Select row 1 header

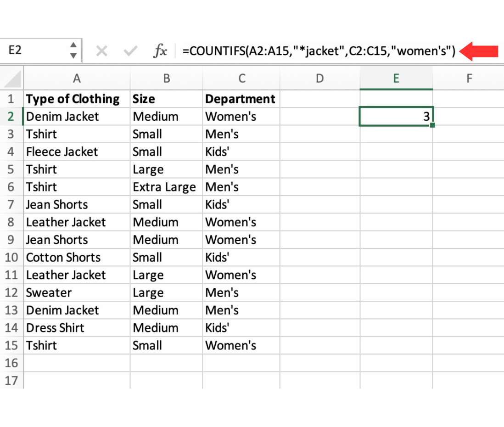11,99
